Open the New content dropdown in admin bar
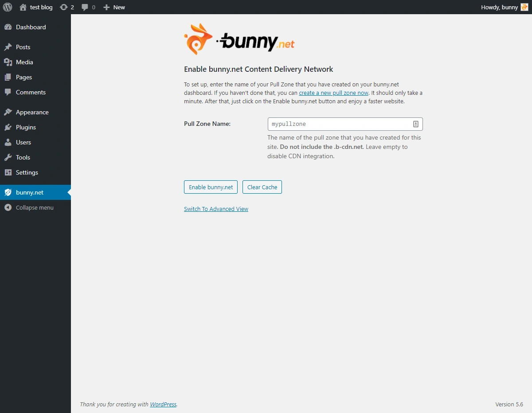 (x=114, y=7)
